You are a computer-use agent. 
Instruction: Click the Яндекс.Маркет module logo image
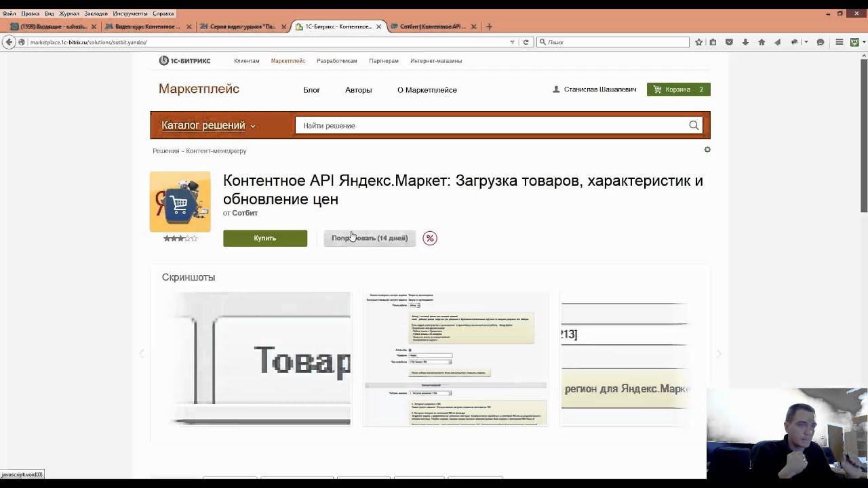pos(180,202)
